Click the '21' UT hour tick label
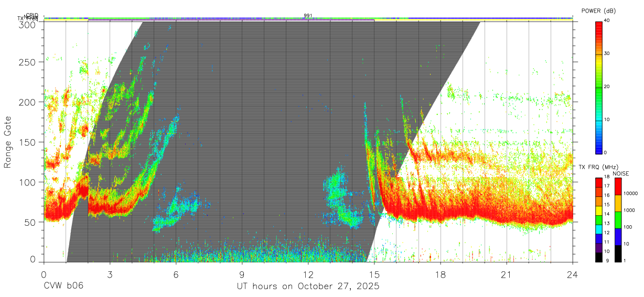 pos(507,274)
